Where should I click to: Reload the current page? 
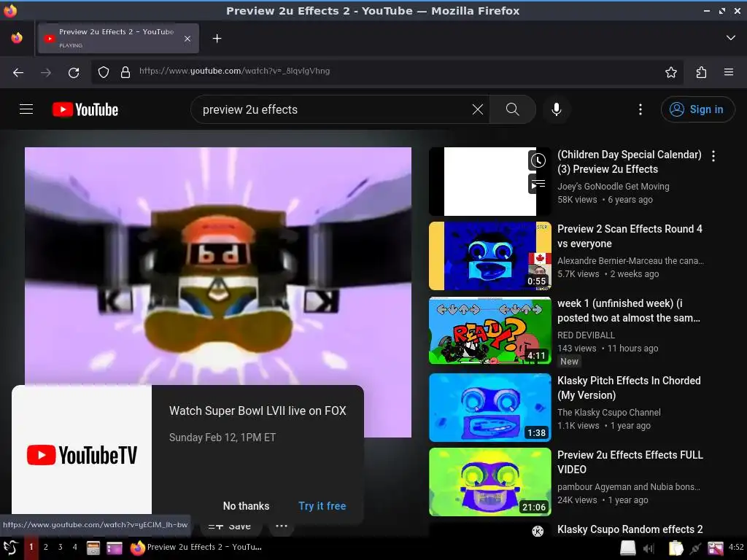[x=74, y=72]
